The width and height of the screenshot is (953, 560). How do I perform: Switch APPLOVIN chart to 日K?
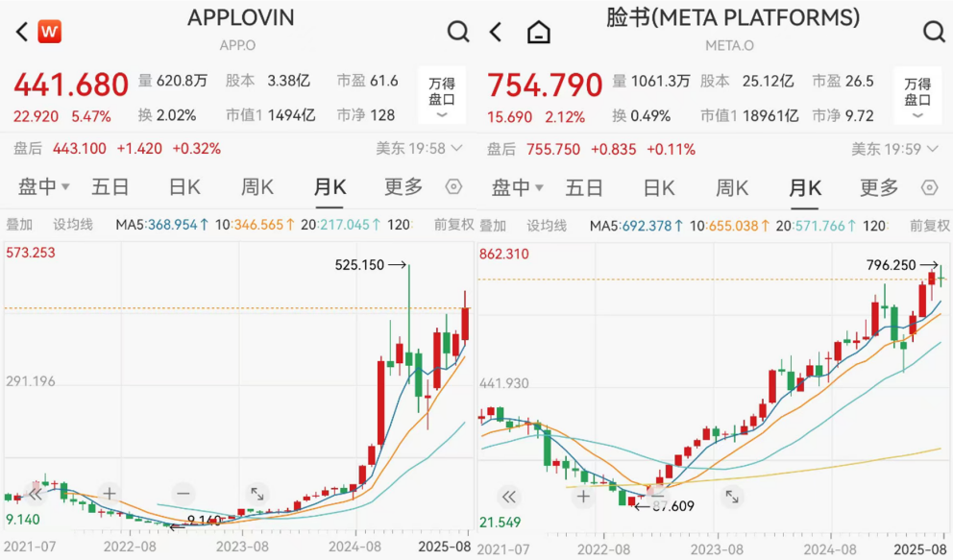[x=184, y=187]
